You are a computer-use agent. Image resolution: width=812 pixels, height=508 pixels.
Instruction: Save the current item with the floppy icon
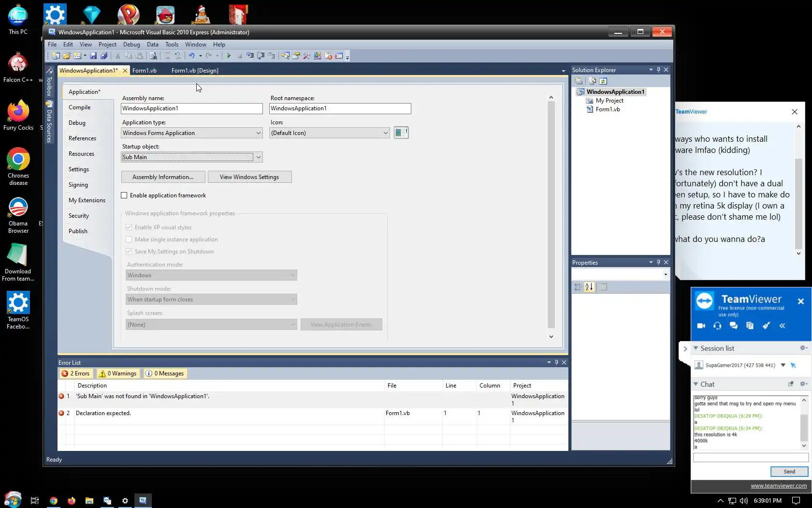[x=93, y=56]
